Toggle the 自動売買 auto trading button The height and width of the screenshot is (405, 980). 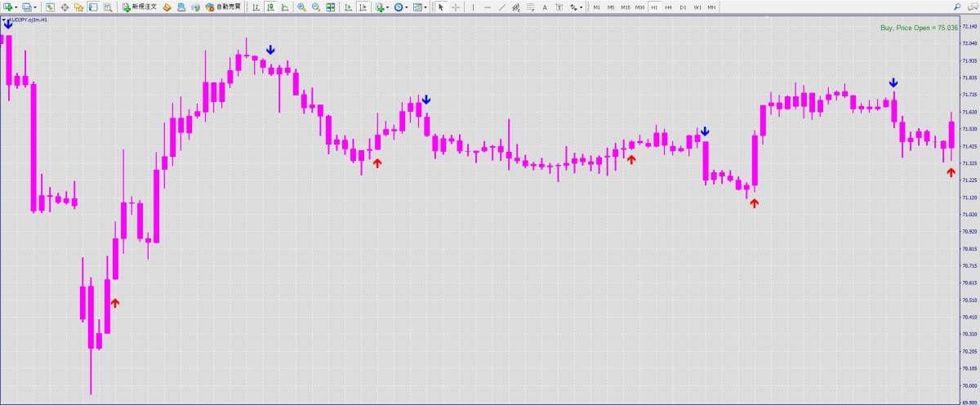coord(222,7)
